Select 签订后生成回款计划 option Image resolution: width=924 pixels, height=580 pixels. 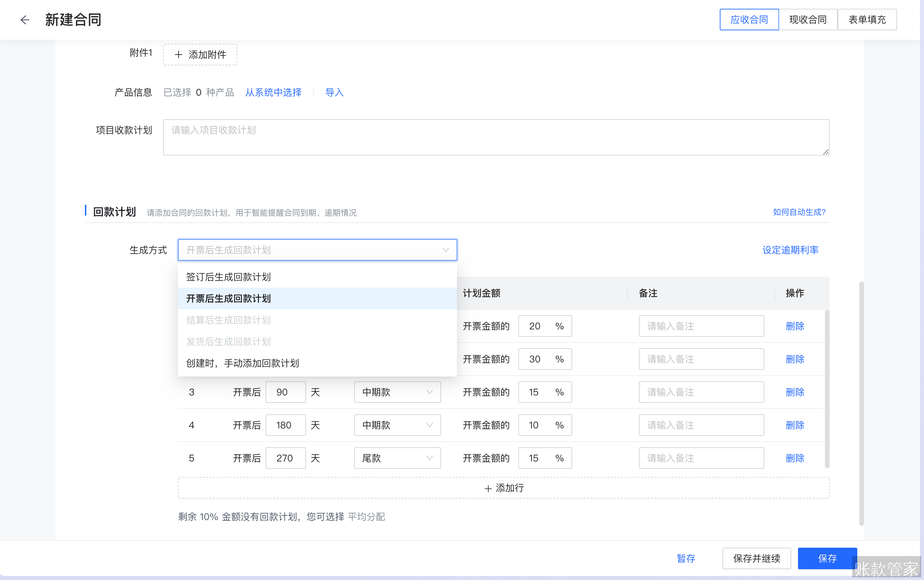point(228,277)
